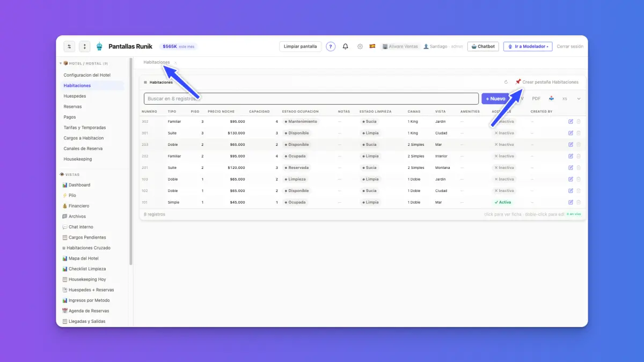Open Cargos a Habitacion

coord(84,138)
